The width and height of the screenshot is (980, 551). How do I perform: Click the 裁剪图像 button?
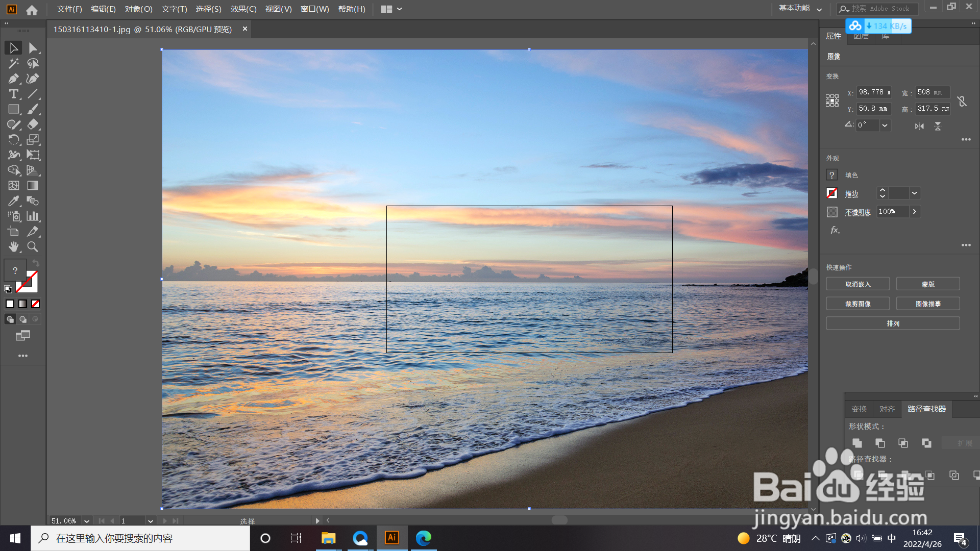(857, 304)
